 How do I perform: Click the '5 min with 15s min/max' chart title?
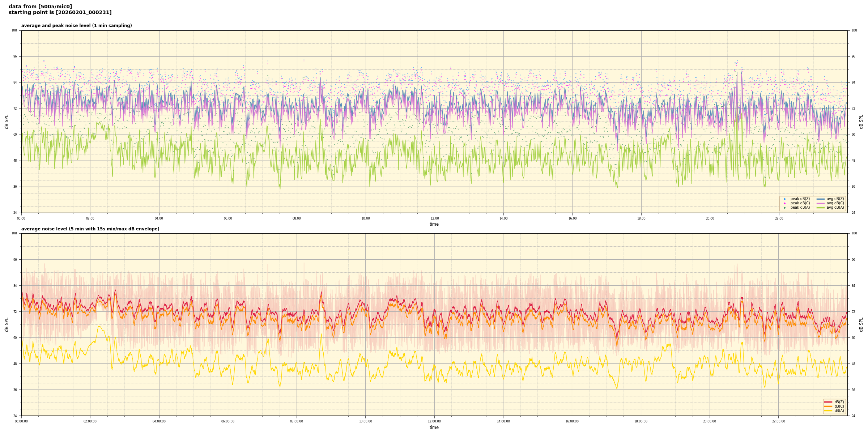90,229
